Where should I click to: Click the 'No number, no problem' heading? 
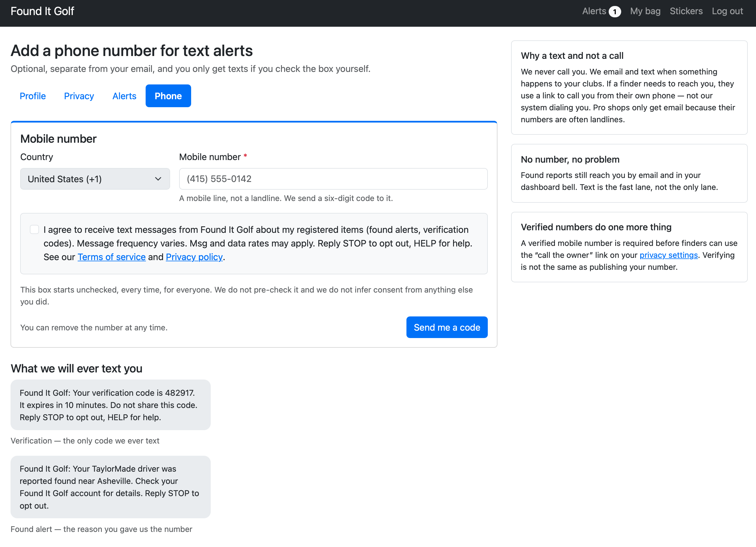[x=570, y=159]
